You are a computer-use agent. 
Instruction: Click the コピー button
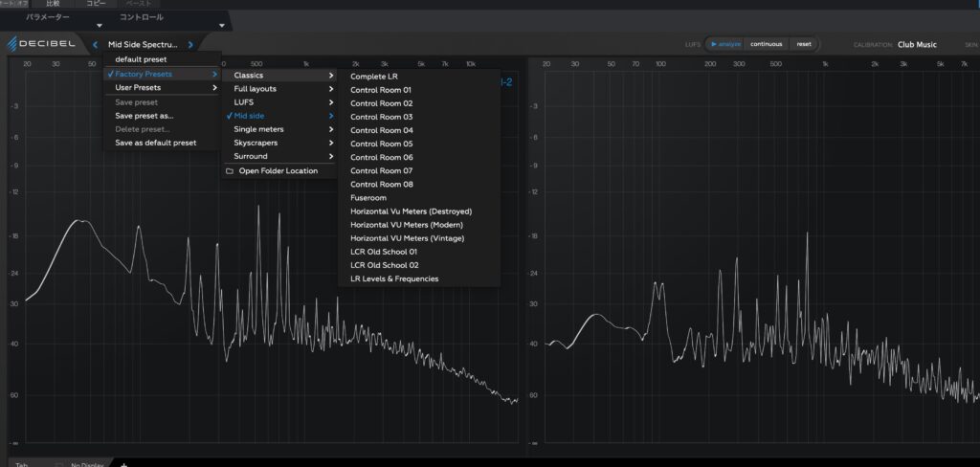[97, 4]
